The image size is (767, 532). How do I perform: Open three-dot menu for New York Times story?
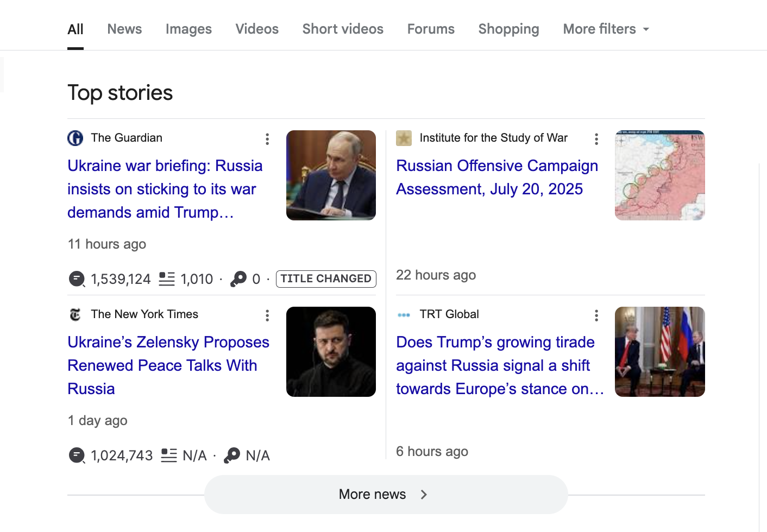pyautogui.click(x=267, y=315)
